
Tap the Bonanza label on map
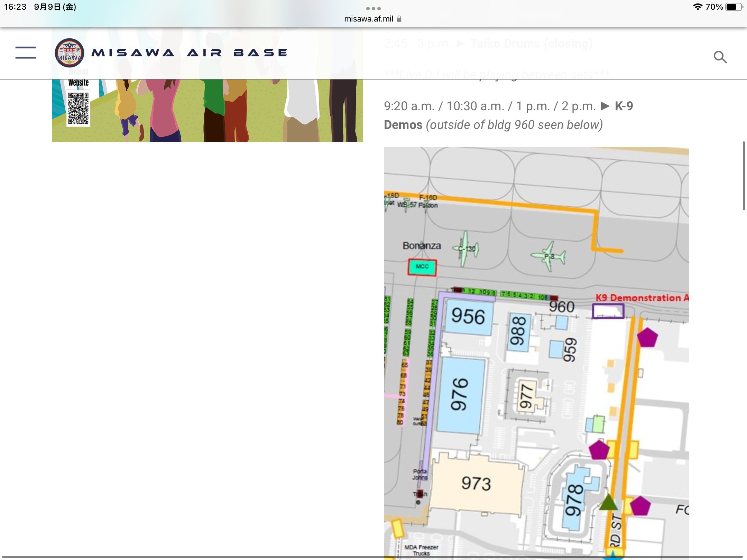[422, 246]
